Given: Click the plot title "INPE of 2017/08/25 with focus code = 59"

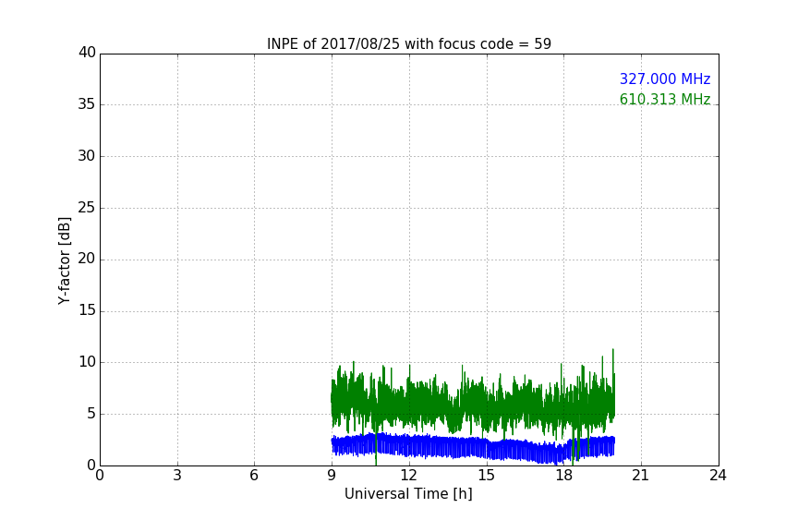Looking at the screenshot, I should click(x=408, y=44).
